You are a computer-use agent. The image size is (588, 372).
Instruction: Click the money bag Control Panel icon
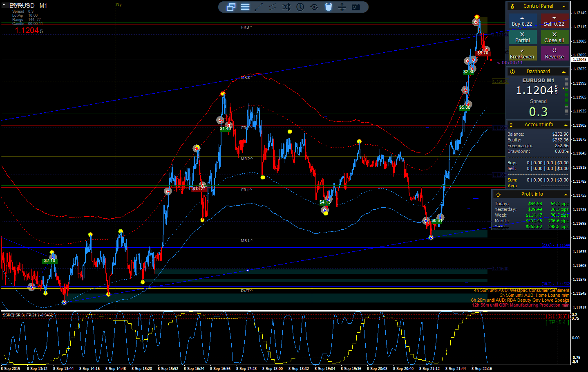(512, 6)
